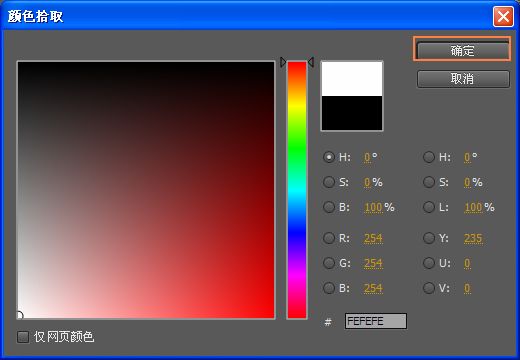
Task: Close the 颜色拾取 dialog with X
Action: coord(503,16)
